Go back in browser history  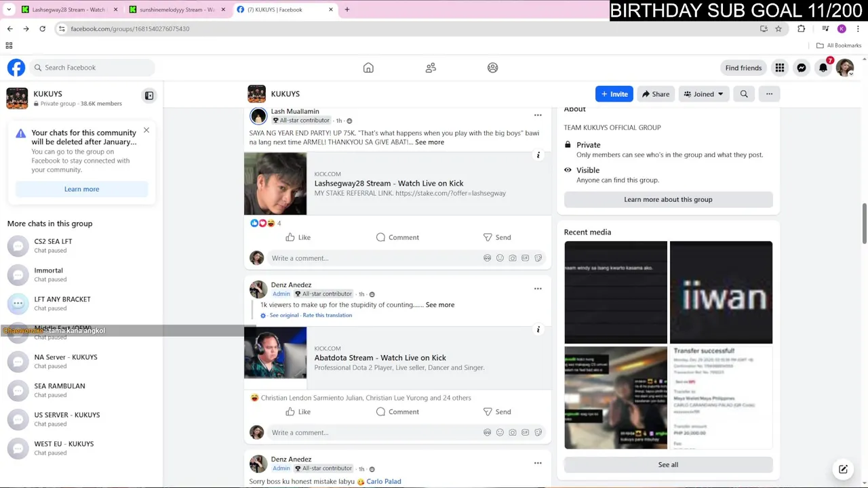(9, 28)
